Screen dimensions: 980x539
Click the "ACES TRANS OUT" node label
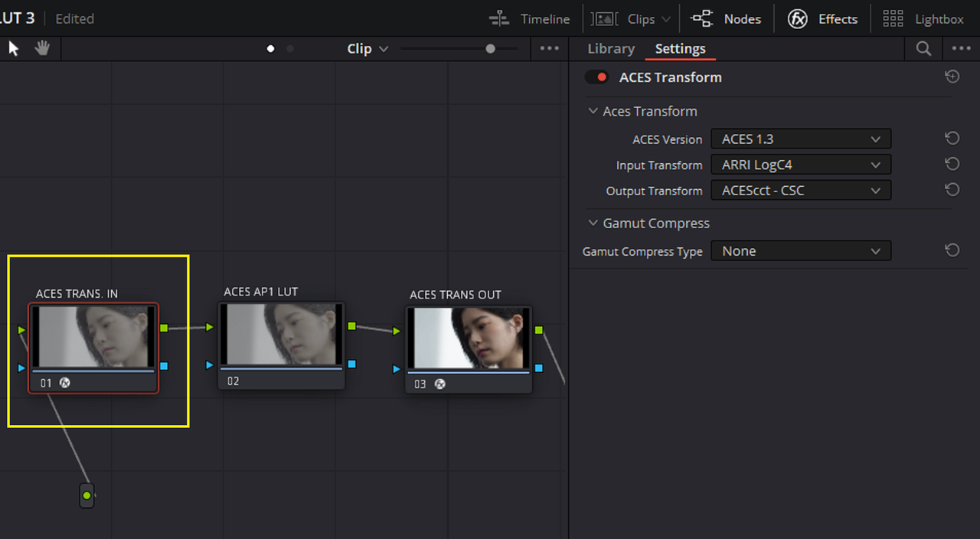456,295
